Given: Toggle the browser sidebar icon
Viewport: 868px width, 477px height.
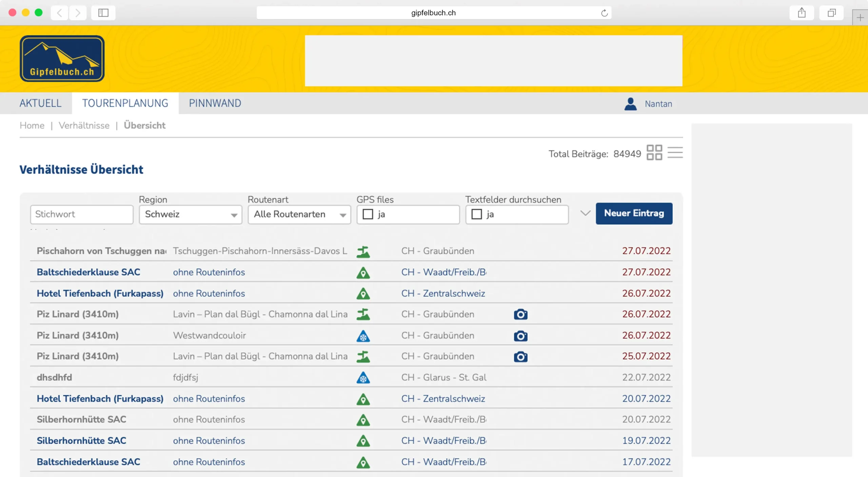Looking at the screenshot, I should tap(103, 13).
